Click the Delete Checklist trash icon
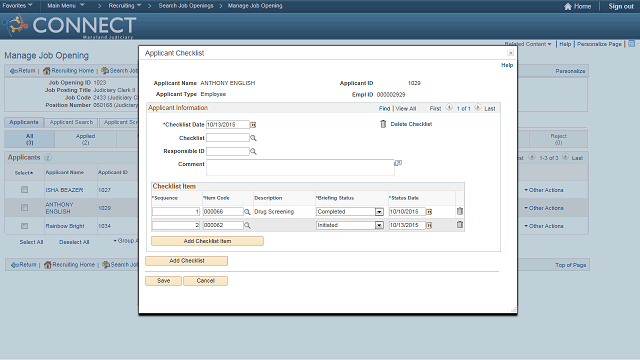 click(383, 124)
